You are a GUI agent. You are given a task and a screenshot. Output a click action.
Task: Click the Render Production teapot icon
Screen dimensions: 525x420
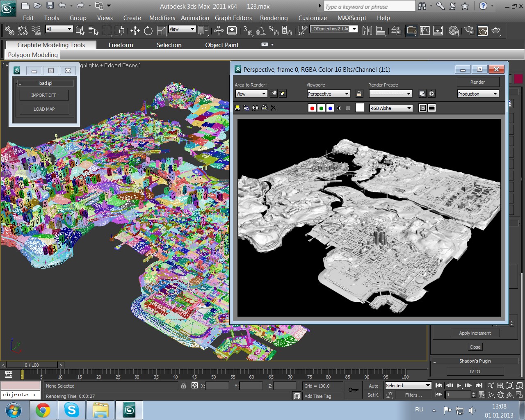click(496, 30)
